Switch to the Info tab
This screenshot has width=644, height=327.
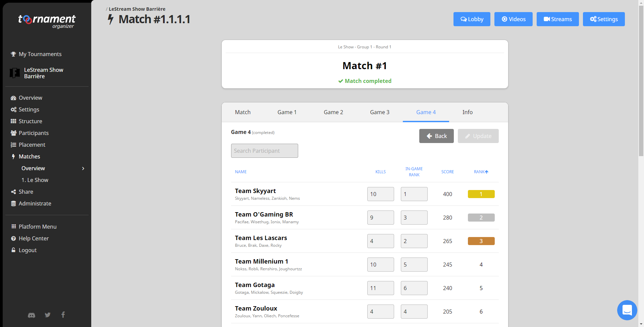pos(468,112)
